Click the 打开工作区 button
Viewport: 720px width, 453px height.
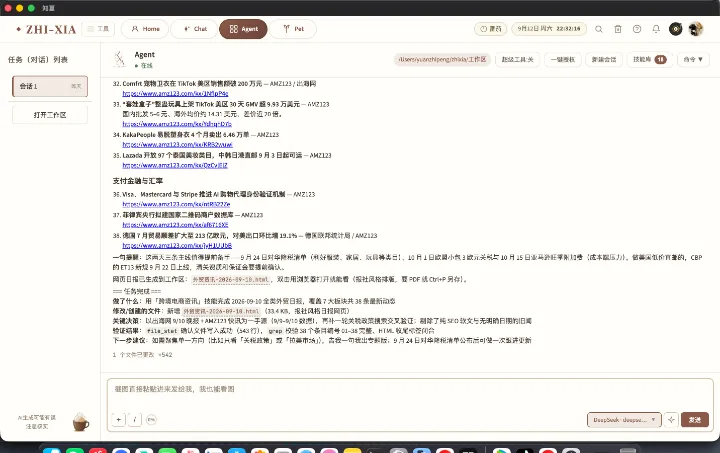coord(50,115)
